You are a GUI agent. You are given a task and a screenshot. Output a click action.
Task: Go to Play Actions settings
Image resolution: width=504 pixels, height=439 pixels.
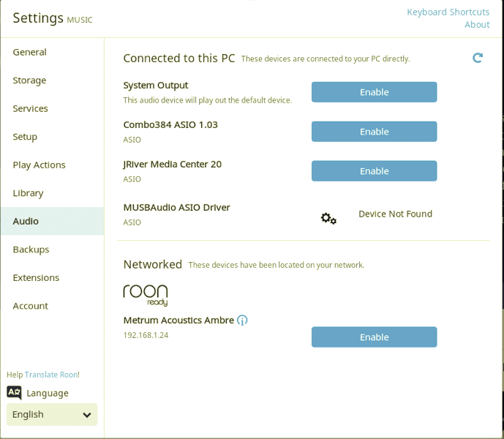pos(53,165)
